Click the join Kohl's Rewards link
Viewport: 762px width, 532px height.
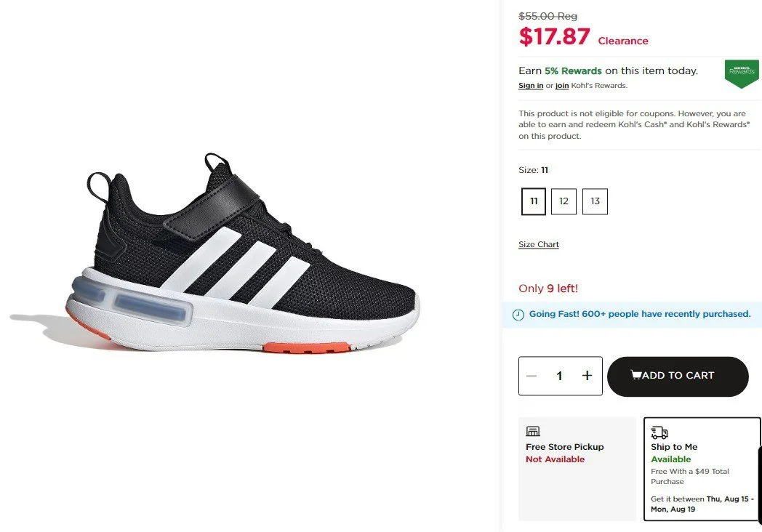click(x=562, y=86)
